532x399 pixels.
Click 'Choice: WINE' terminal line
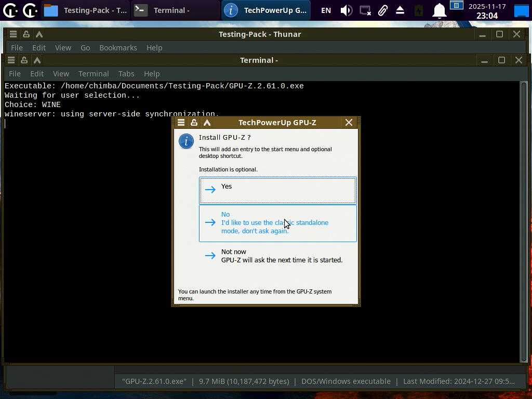pyautogui.click(x=33, y=104)
